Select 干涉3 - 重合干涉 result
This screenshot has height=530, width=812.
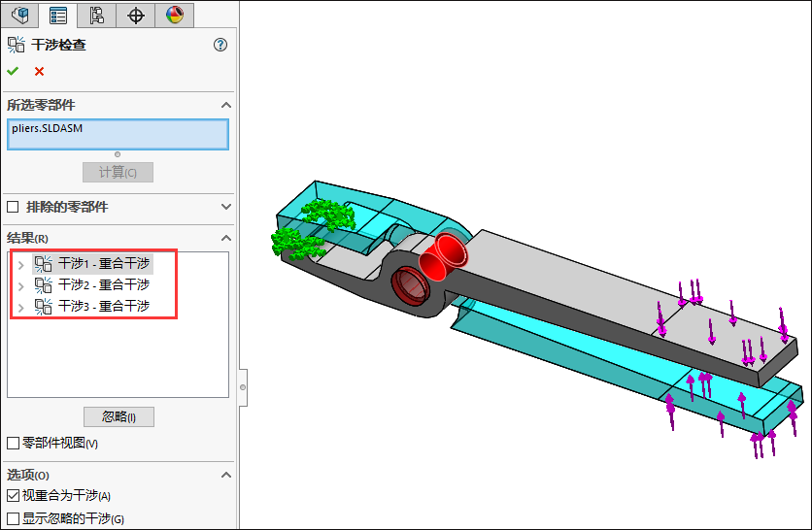[x=104, y=306]
